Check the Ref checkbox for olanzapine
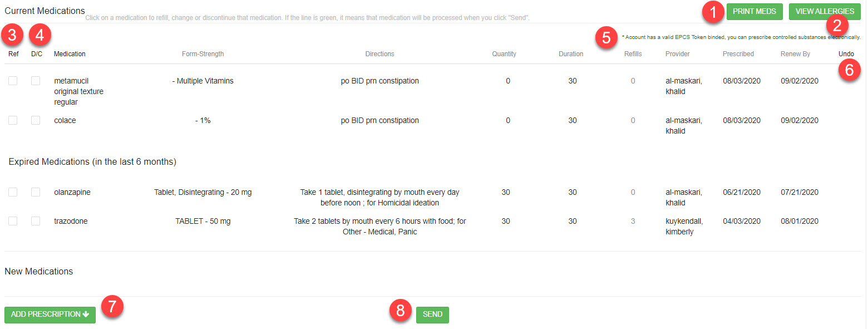The width and height of the screenshot is (868, 329). (x=12, y=192)
